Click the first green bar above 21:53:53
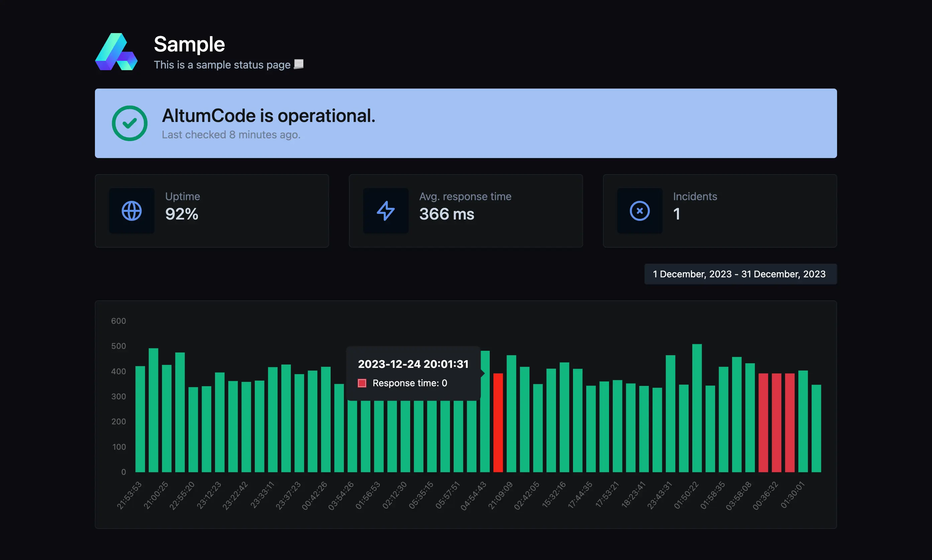Screen dimensions: 932x560 point(140,419)
